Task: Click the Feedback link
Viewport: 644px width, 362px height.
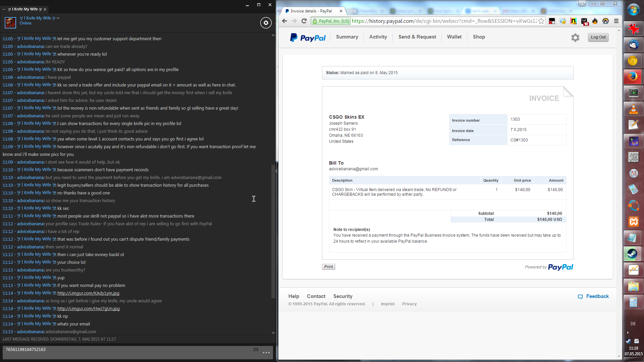Action: coord(597,296)
